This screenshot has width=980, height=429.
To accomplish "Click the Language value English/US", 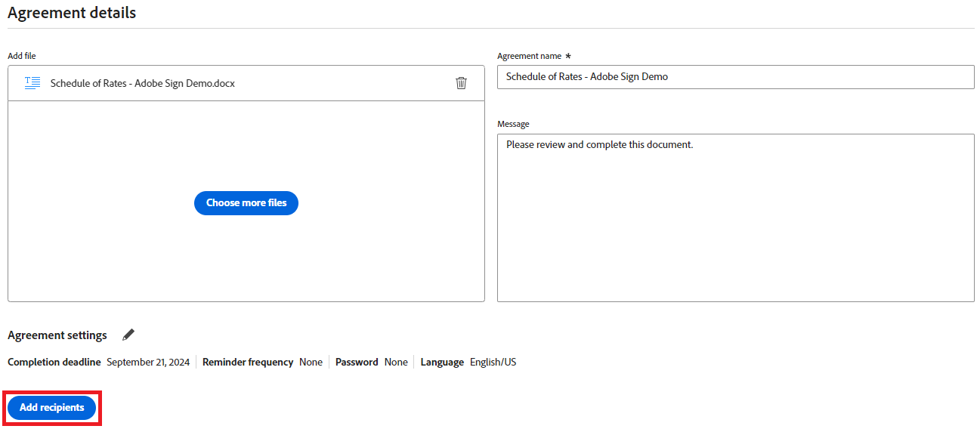I will tap(493, 363).
